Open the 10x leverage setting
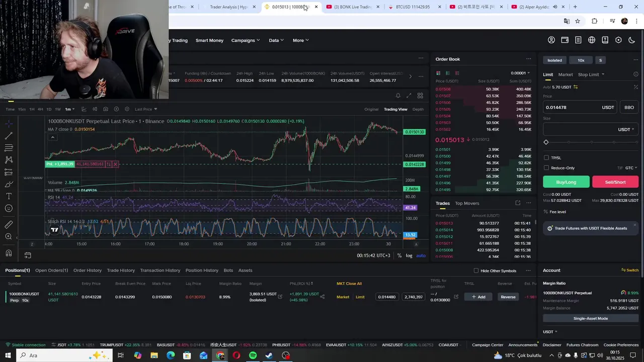The height and width of the screenshot is (362, 644). 581,60
